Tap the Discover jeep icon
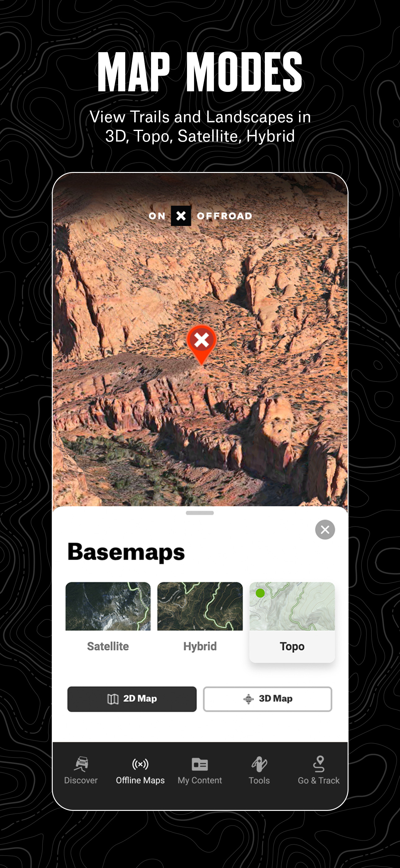Screen dimensions: 400x868 coord(81,764)
